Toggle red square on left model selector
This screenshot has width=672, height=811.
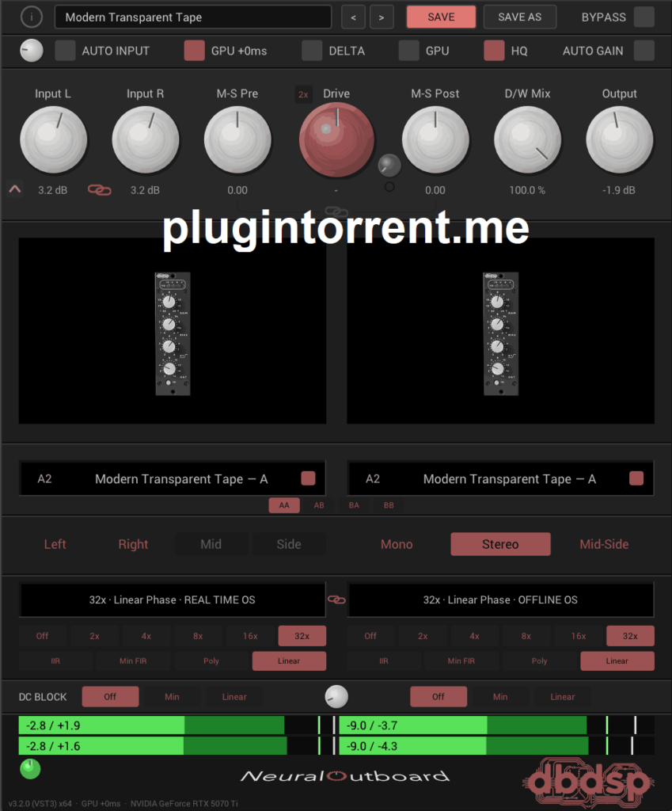(308, 478)
